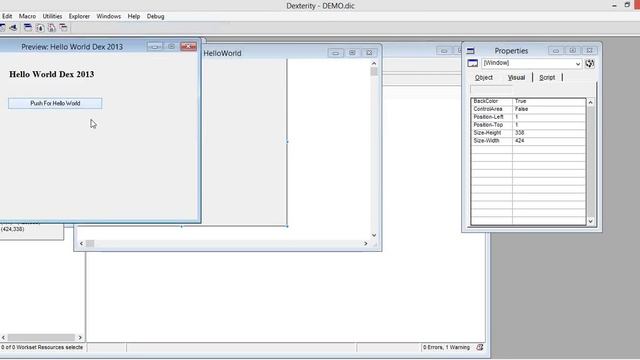Image resolution: width=640 pixels, height=360 pixels.
Task: Click the HelloWorld window horizontal scroll-left arrow
Action: [x=82, y=244]
